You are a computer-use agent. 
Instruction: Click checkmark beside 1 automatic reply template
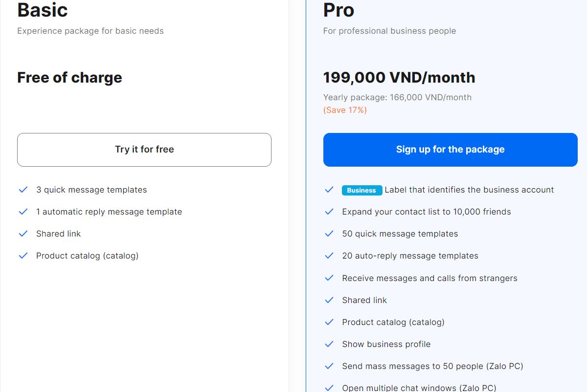tap(23, 212)
